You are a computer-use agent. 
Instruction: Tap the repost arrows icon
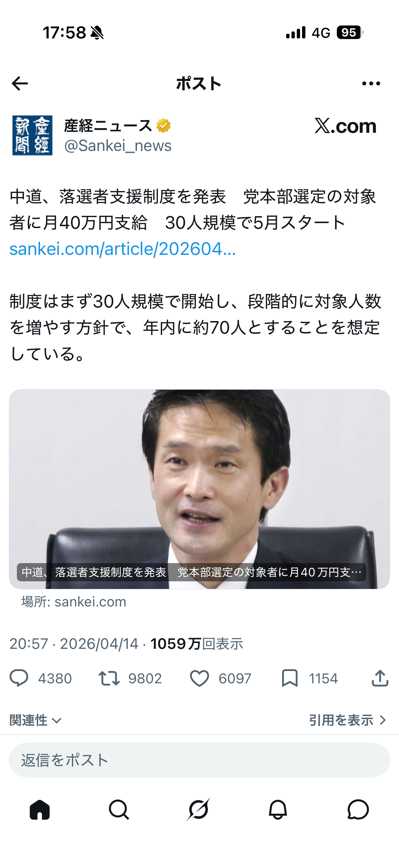[109, 678]
